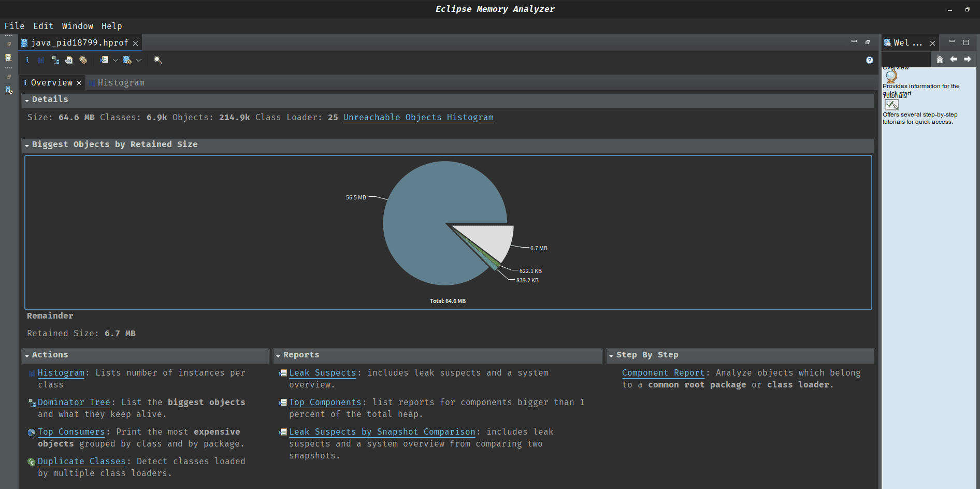Click the Histogram link under Actions
The height and width of the screenshot is (489, 980).
coord(61,373)
